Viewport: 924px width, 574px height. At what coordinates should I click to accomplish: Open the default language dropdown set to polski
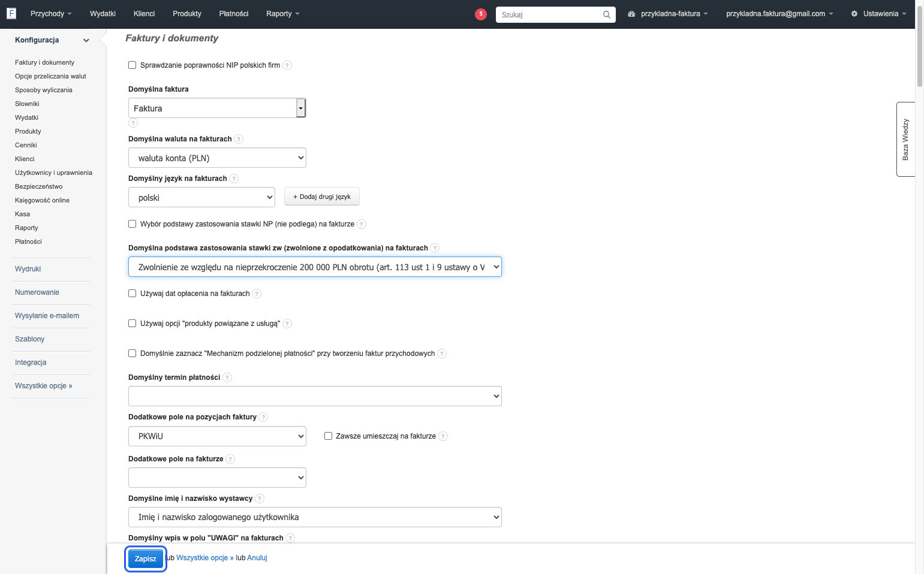(x=201, y=197)
